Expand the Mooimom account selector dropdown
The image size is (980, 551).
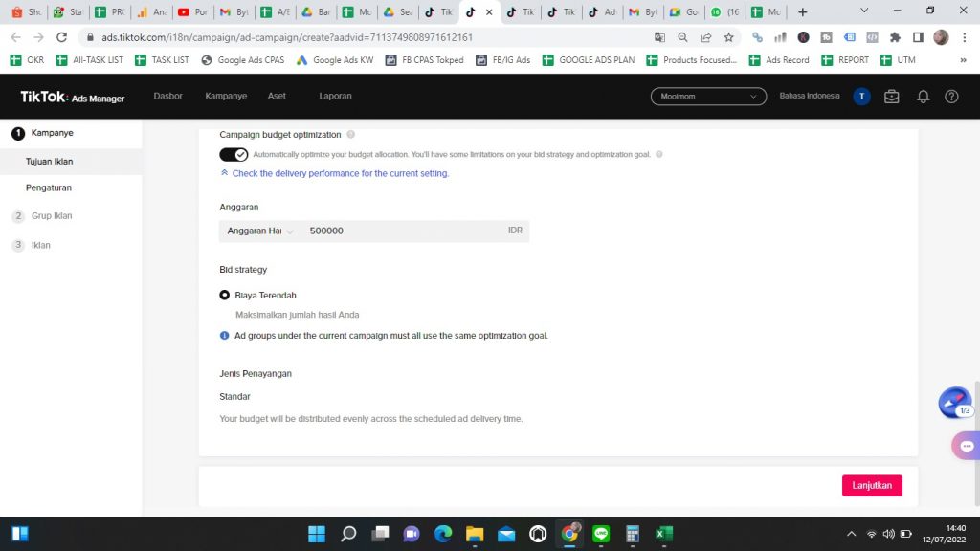click(708, 97)
